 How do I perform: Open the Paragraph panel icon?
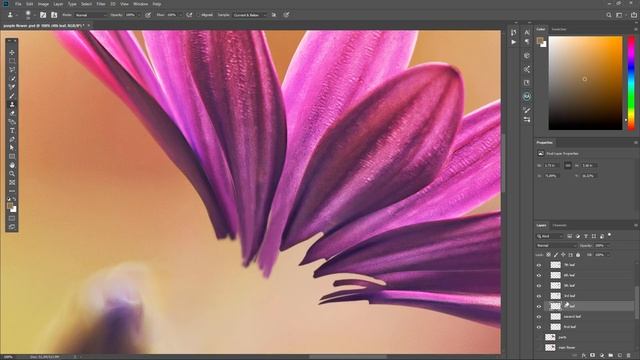[527, 42]
